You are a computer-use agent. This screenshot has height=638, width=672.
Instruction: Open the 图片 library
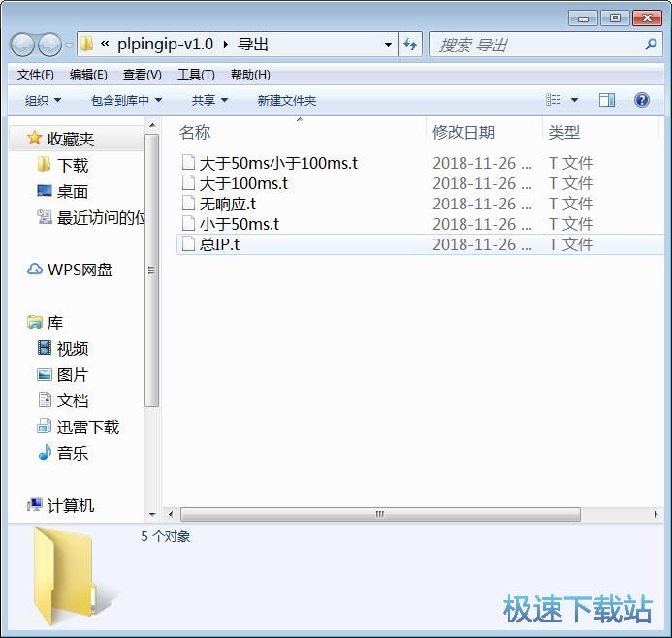pyautogui.click(x=73, y=374)
